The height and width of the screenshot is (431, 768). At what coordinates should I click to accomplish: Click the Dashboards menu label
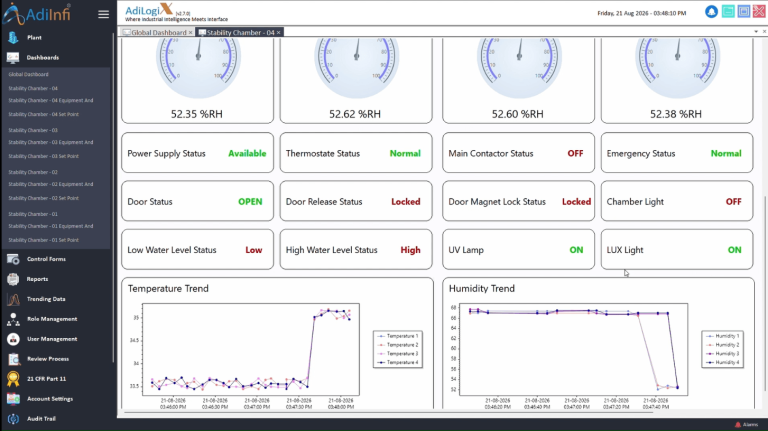tap(43, 57)
